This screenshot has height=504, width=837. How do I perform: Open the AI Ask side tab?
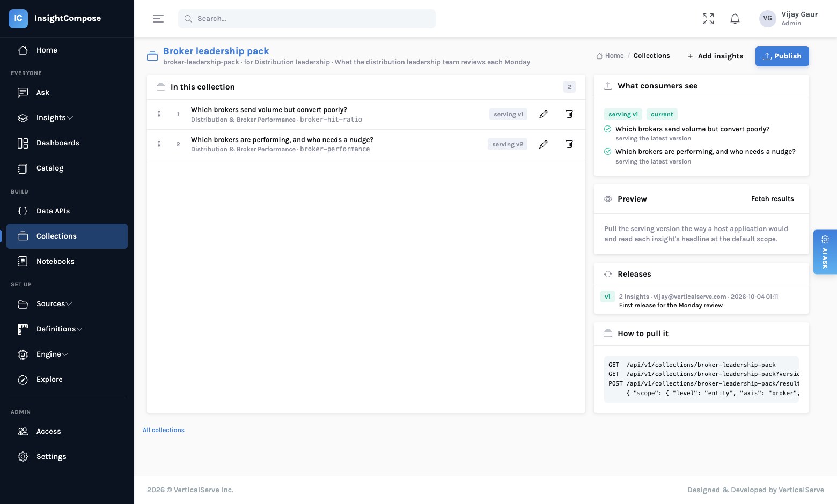(x=825, y=252)
